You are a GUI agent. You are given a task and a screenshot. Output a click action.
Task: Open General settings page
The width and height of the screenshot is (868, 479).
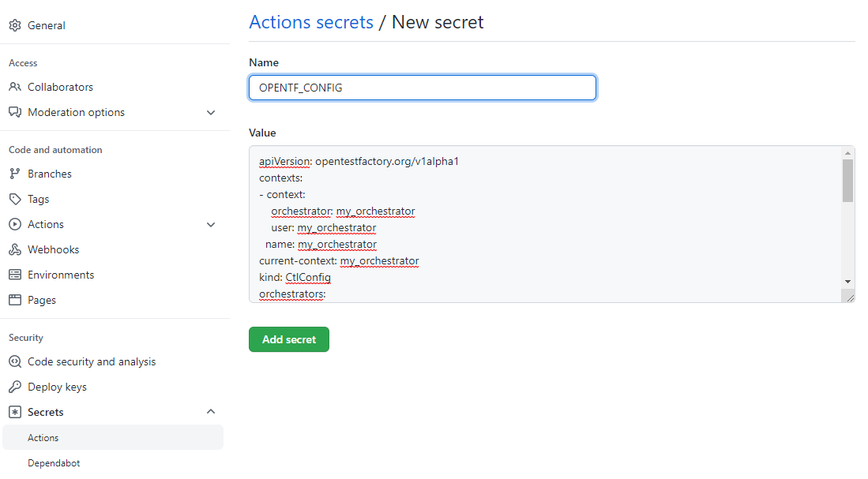pos(47,25)
